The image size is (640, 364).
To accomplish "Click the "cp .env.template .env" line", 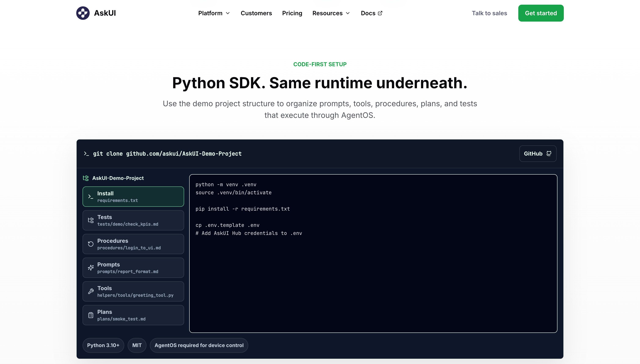I will 228,225.
